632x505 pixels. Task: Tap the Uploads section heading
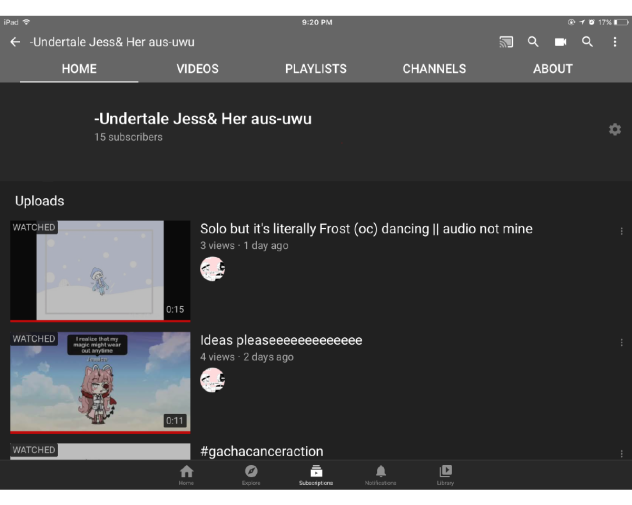pyautogui.click(x=40, y=201)
